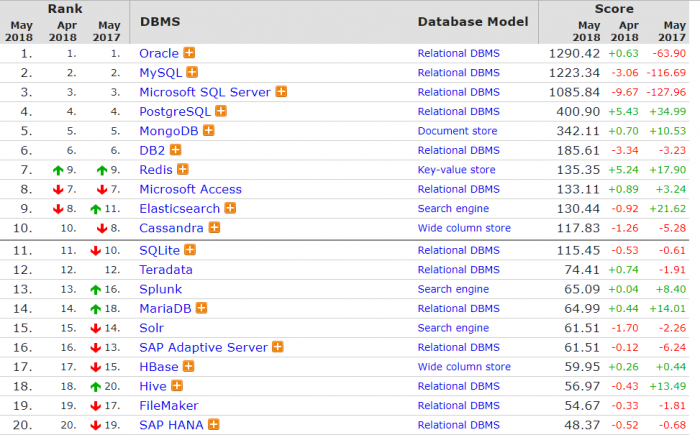Open the plus icon beside MariaDB
The width and height of the screenshot is (700, 435).
201,308
